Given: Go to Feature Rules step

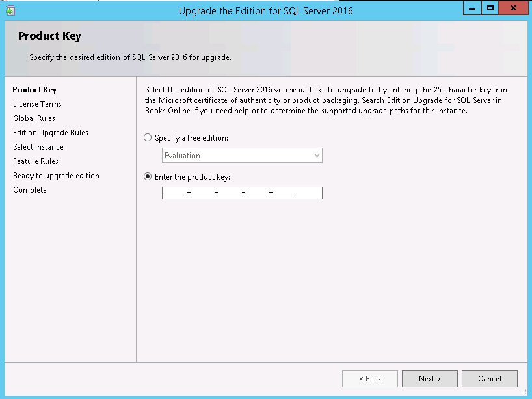Looking at the screenshot, I should coord(35,161).
